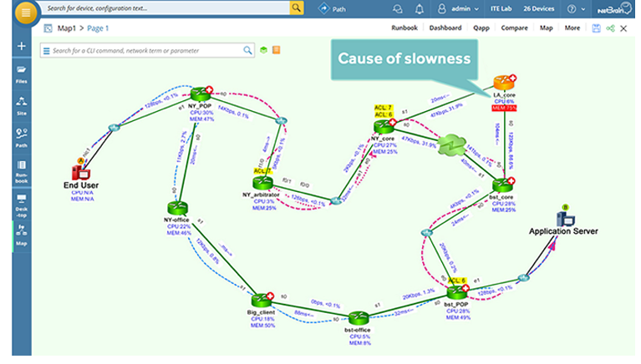
Task: Click the map page icon beside Map1
Action: [48, 28]
